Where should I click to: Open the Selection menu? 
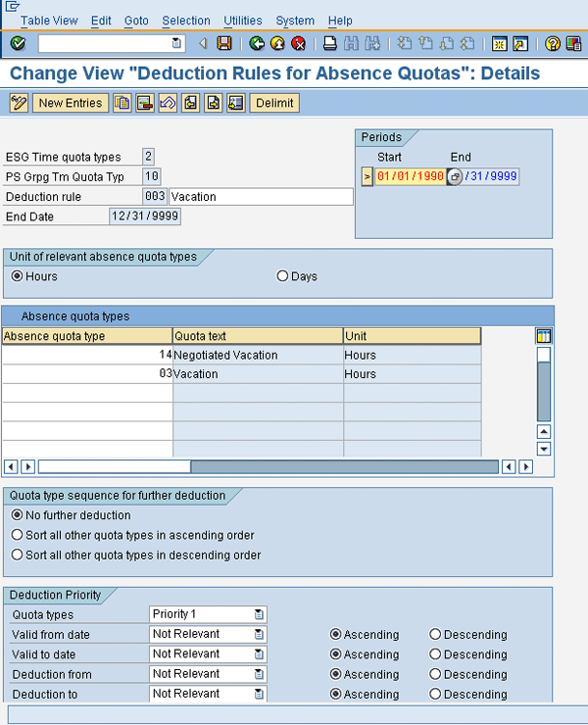point(186,21)
